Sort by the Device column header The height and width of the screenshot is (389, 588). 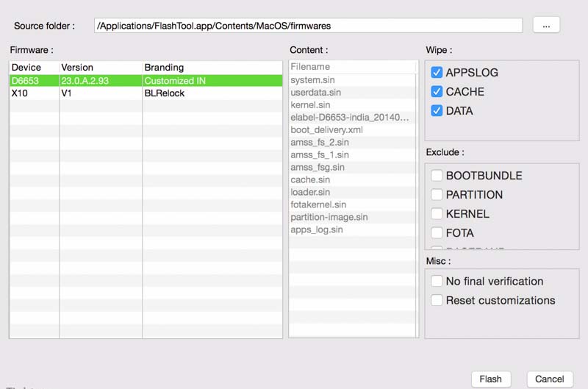[x=34, y=68]
